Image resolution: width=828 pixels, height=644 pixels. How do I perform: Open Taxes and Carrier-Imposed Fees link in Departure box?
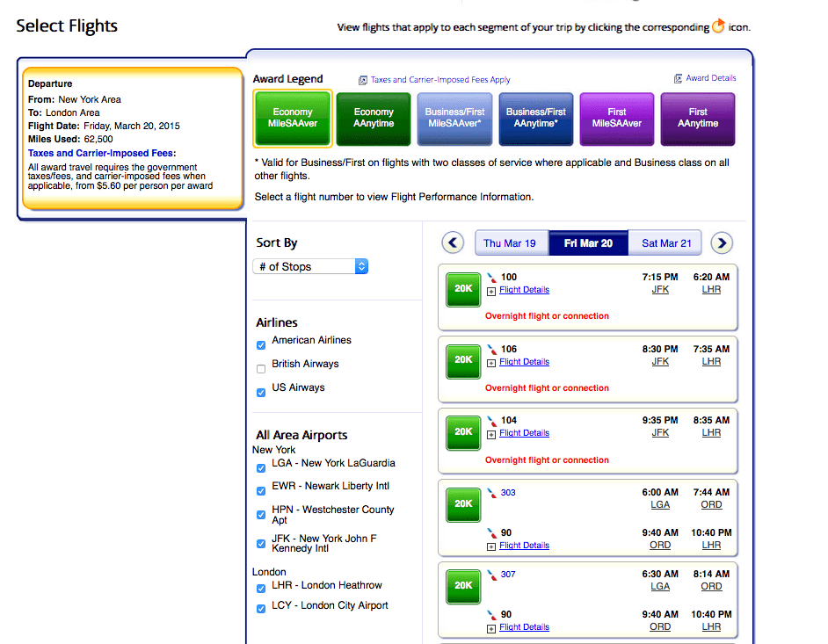point(100,153)
